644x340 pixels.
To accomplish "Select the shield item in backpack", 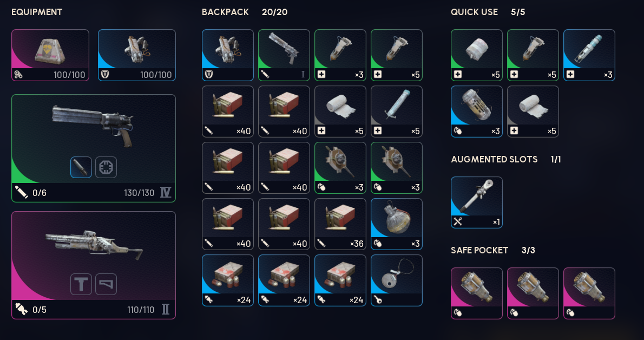I will tap(227, 55).
